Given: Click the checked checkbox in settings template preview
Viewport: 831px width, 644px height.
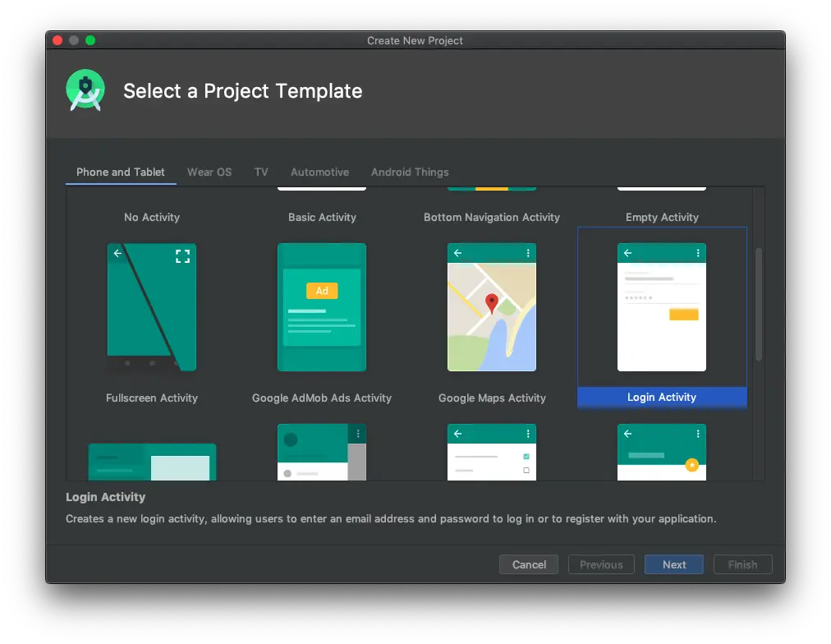Looking at the screenshot, I should (x=526, y=456).
